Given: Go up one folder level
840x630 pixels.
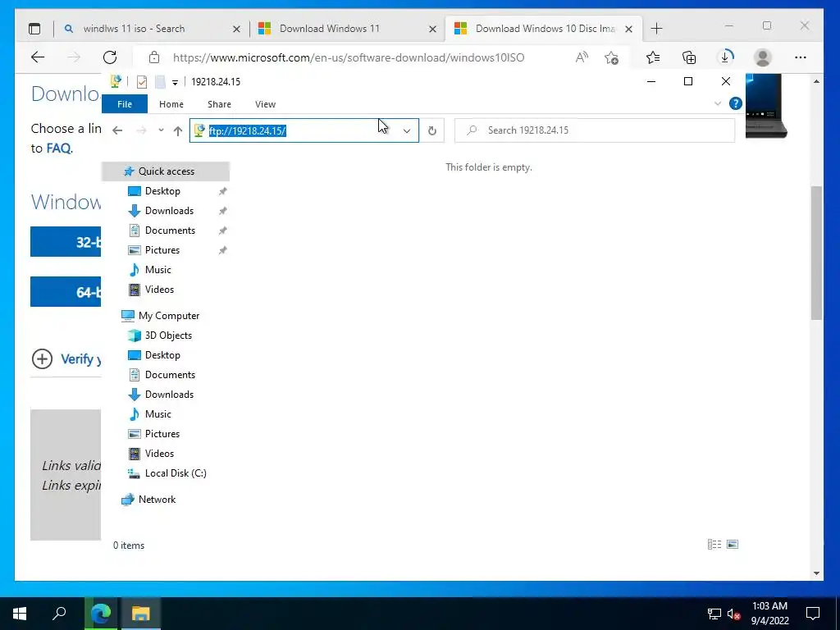Looking at the screenshot, I should coord(178,130).
